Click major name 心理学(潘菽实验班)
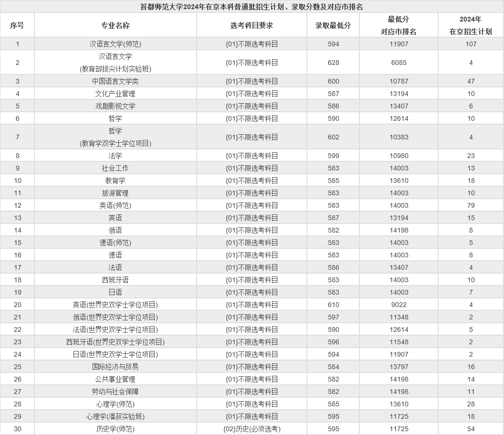The height and width of the screenshot is (435, 504). [115, 417]
